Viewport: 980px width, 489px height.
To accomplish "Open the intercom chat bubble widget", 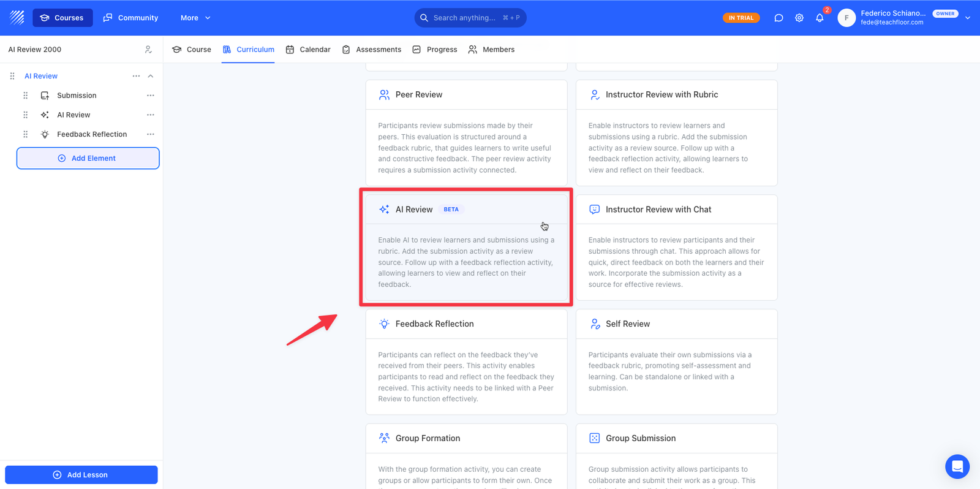I will click(x=957, y=466).
